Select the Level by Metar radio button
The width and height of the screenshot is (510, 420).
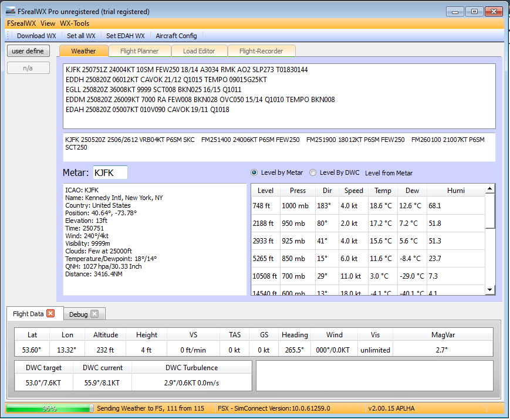[x=254, y=172]
